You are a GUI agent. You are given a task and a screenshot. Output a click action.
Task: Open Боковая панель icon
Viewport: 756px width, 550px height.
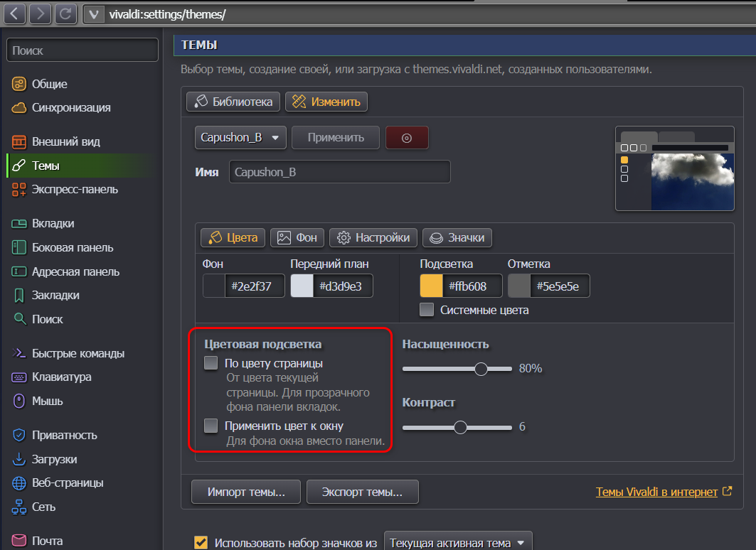[x=18, y=247]
